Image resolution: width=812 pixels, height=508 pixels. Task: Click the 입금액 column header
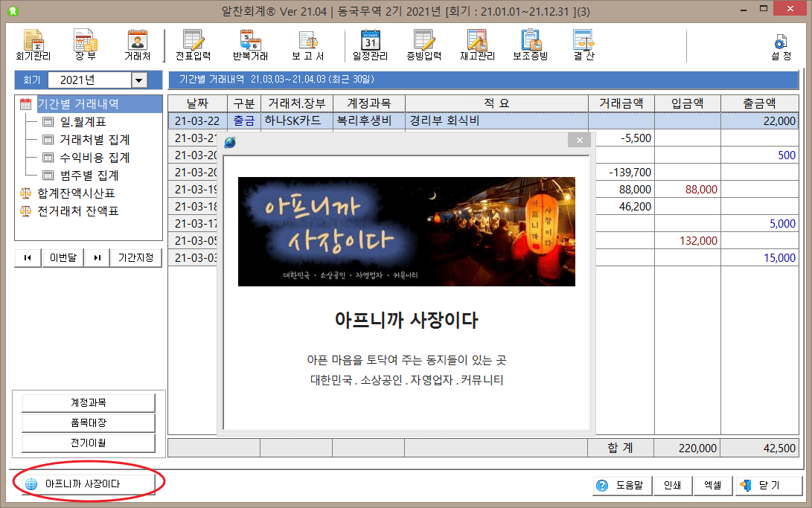(x=688, y=103)
